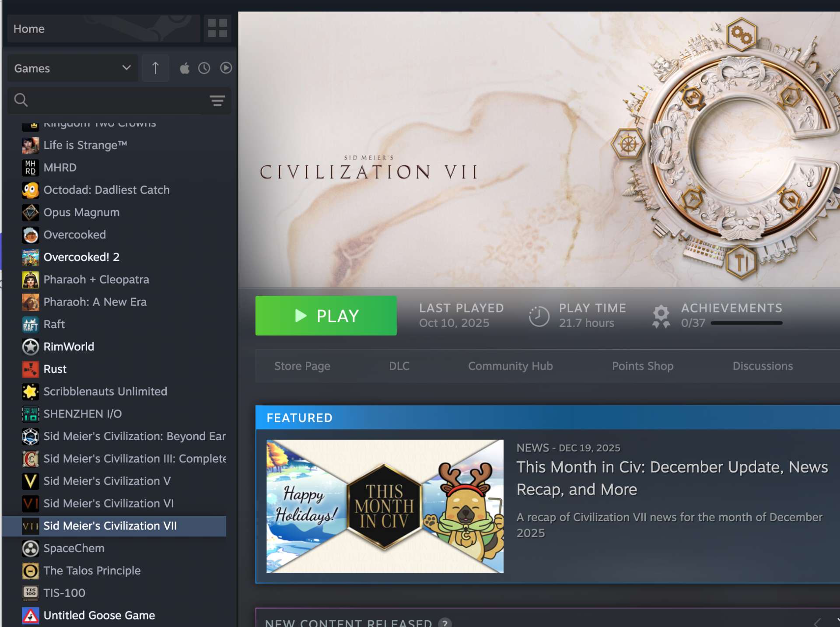
Task: Toggle sort by recent activity clock icon
Action: [204, 68]
